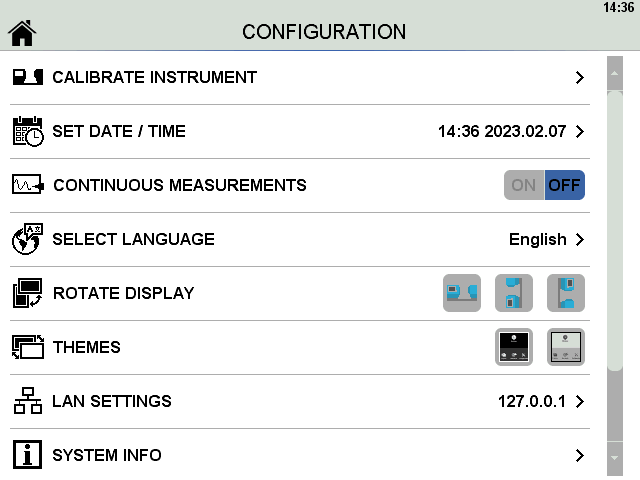Go to the home screen via house icon
This screenshot has width=640, height=480.
pos(22,32)
